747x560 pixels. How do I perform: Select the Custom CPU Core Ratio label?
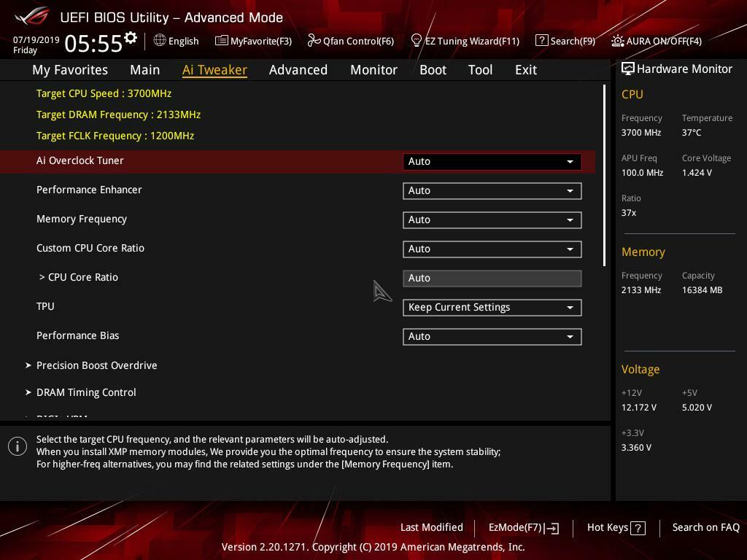point(90,248)
